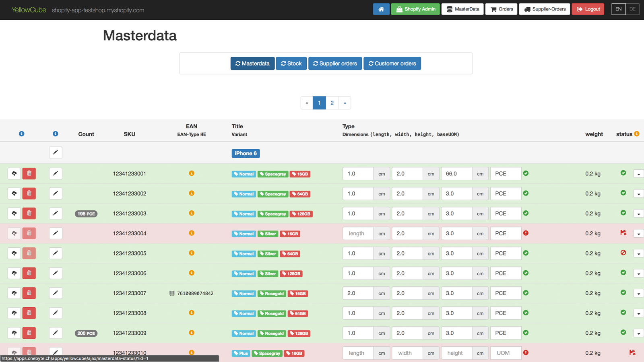This screenshot has width=644, height=362.
Task: Edit SKU 12341233003 with the pencil icon
Action: (x=56, y=213)
